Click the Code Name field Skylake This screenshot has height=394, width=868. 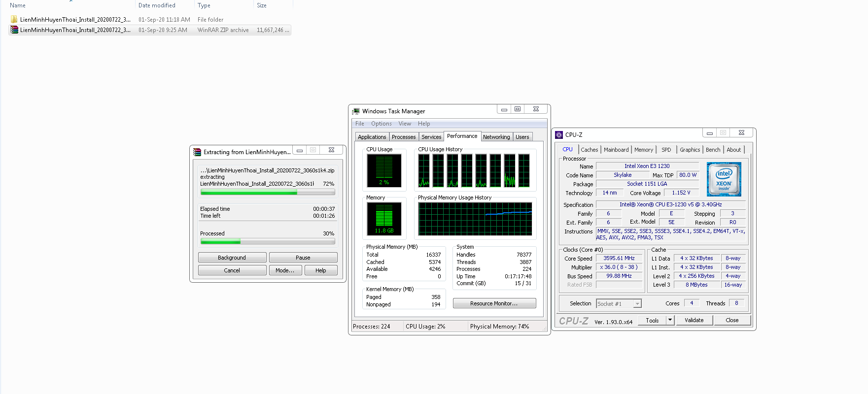coord(623,175)
